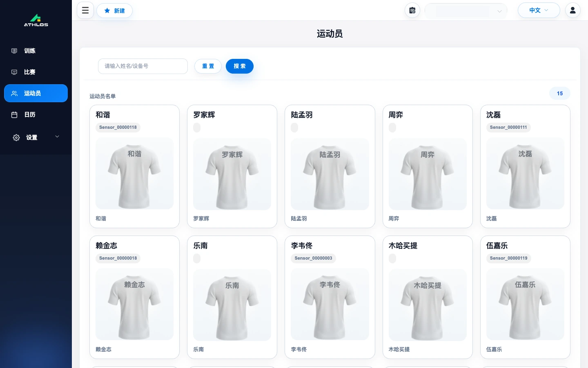Open the empty team selector dropdown
Viewport: 588px width, 368px height.
[466, 11]
